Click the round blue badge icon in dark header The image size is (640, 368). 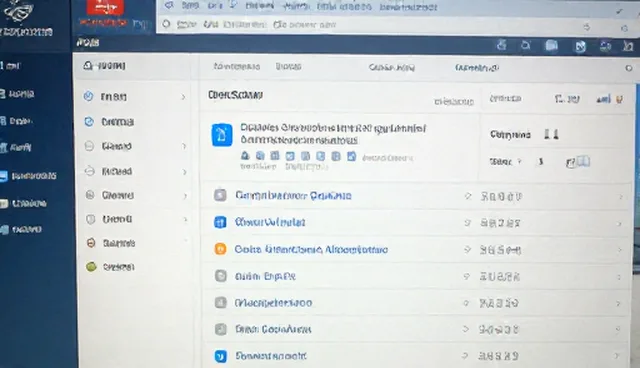coord(580,47)
